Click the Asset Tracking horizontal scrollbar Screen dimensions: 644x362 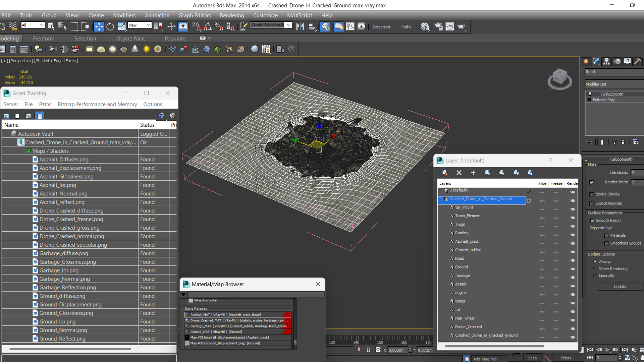click(x=70, y=349)
